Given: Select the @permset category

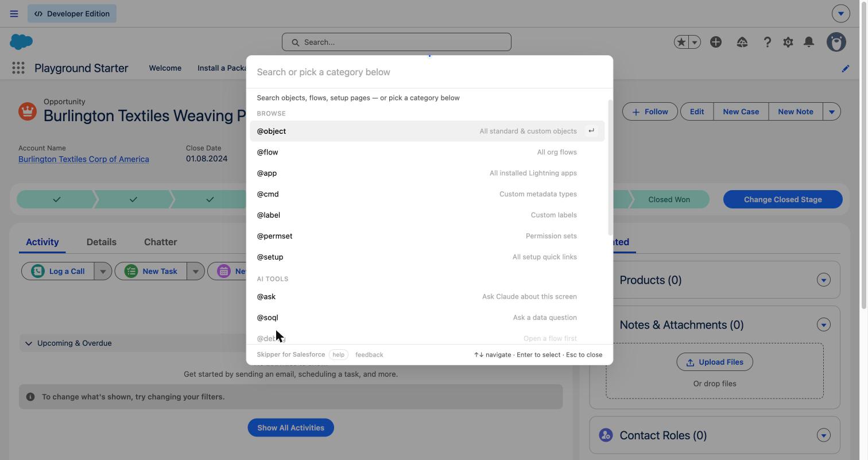Looking at the screenshot, I should click(x=427, y=236).
